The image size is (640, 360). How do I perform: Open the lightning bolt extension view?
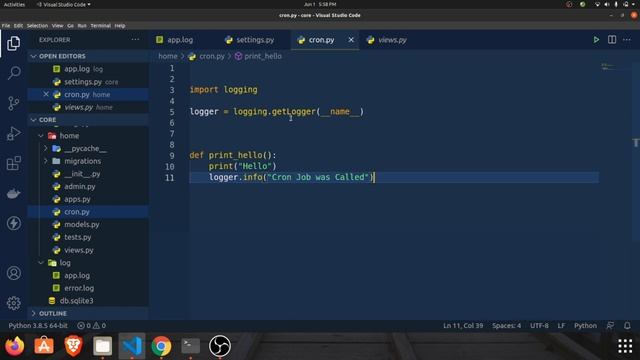(x=13, y=223)
